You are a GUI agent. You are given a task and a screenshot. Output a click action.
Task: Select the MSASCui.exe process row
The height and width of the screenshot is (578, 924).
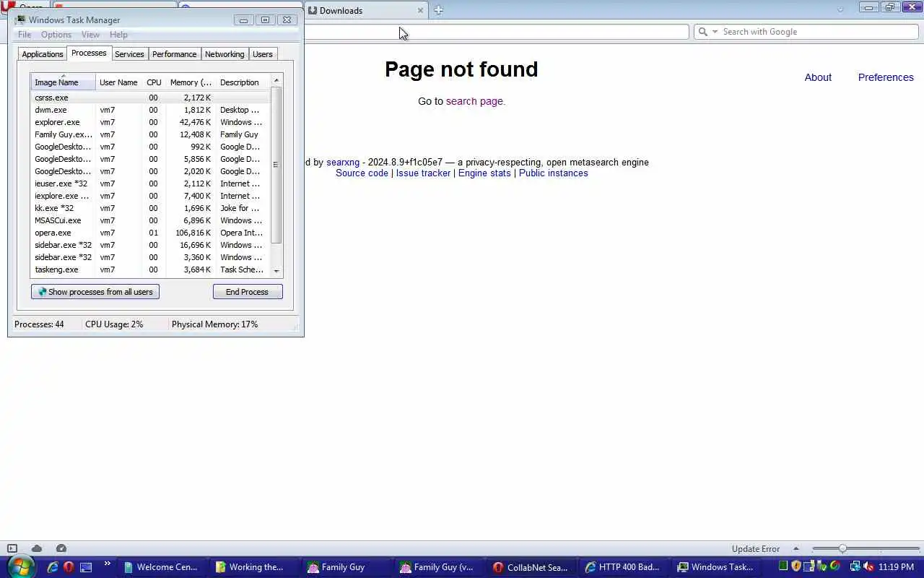(150, 220)
